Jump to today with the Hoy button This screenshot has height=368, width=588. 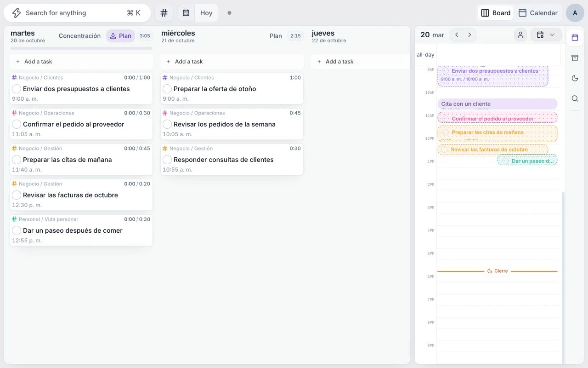coord(206,13)
